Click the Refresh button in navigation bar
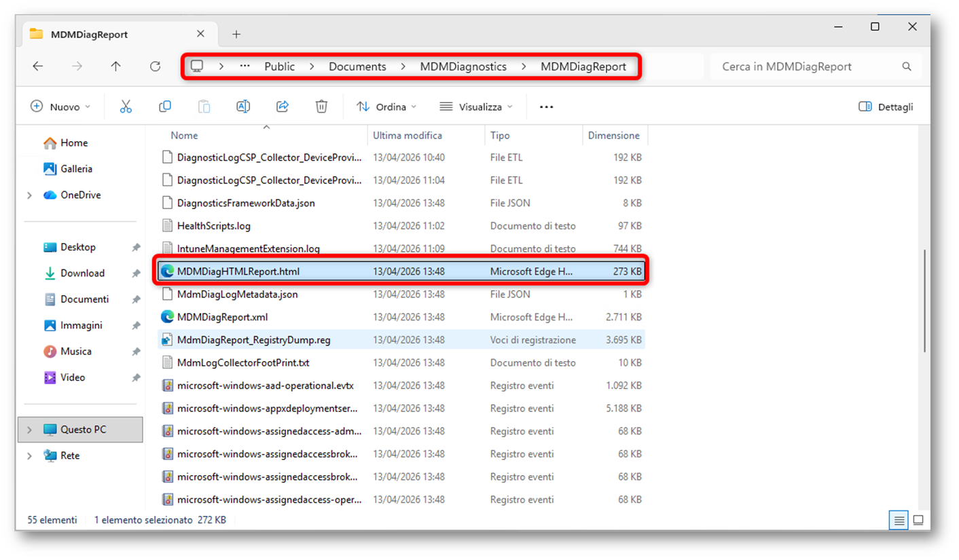The width and height of the screenshot is (959, 560). 155,67
